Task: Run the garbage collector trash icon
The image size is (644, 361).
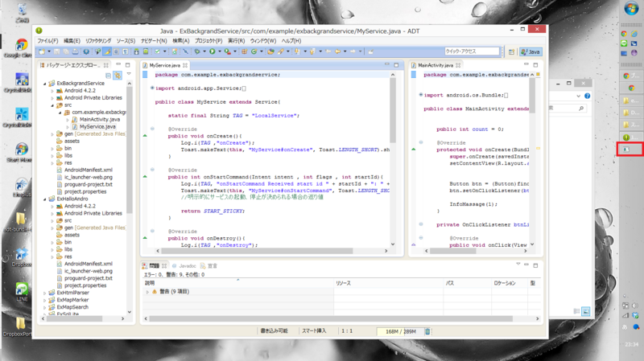Action: (427, 331)
